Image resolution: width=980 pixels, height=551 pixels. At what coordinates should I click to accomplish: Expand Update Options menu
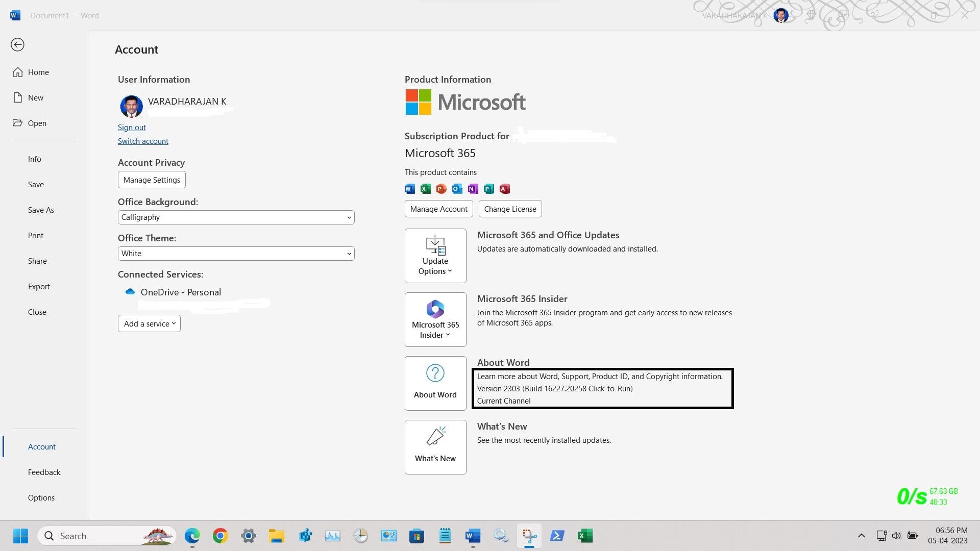coord(435,256)
